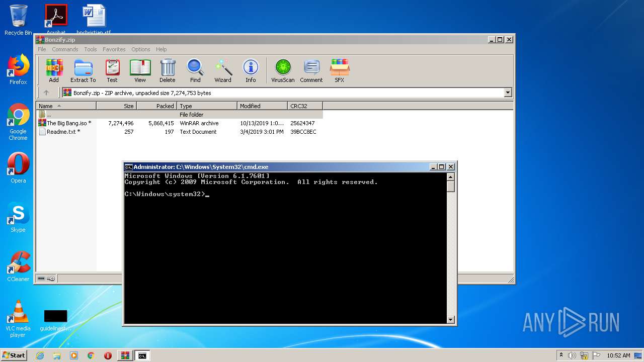The image size is (644, 362).
Task: Select the guidelines desktop file icon
Action: pyautogui.click(x=55, y=320)
